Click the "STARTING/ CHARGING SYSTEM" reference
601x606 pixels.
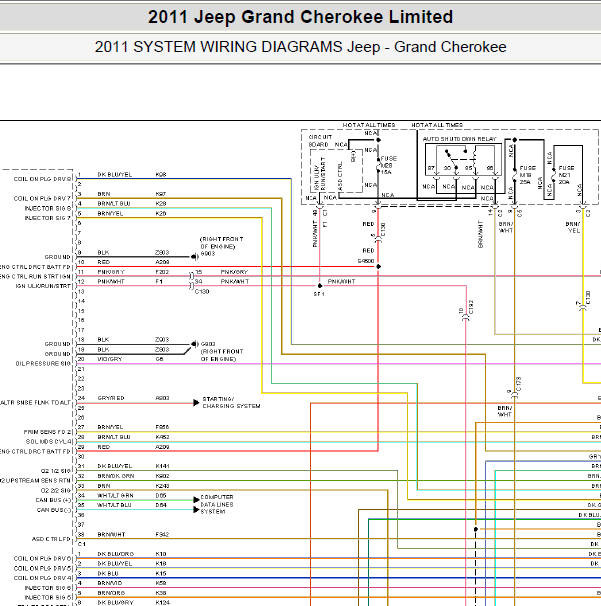click(231, 403)
